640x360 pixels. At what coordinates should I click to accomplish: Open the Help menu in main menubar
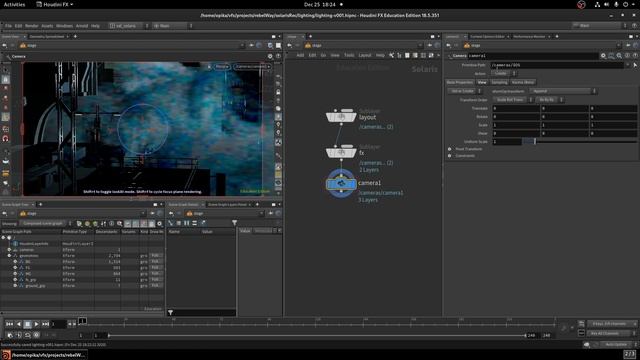95,26
